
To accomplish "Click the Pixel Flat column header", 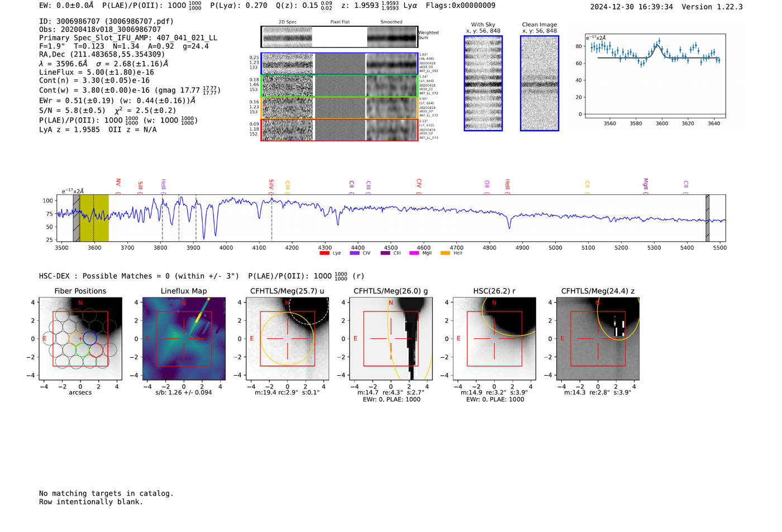I will 340,22.
